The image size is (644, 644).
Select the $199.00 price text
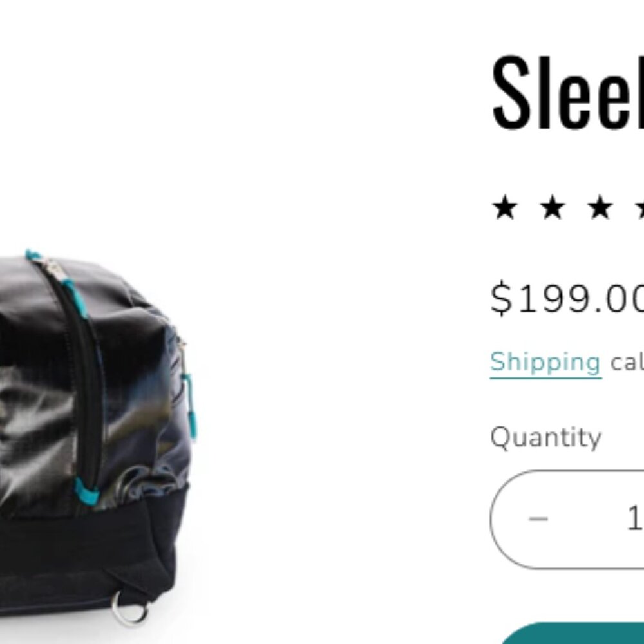point(567,299)
